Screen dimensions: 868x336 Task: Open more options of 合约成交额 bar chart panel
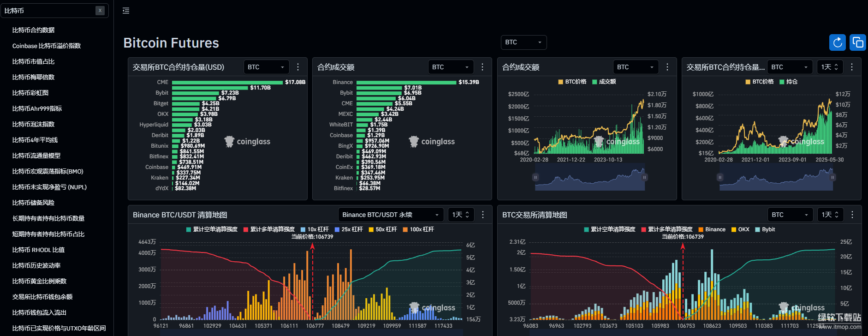click(x=482, y=67)
